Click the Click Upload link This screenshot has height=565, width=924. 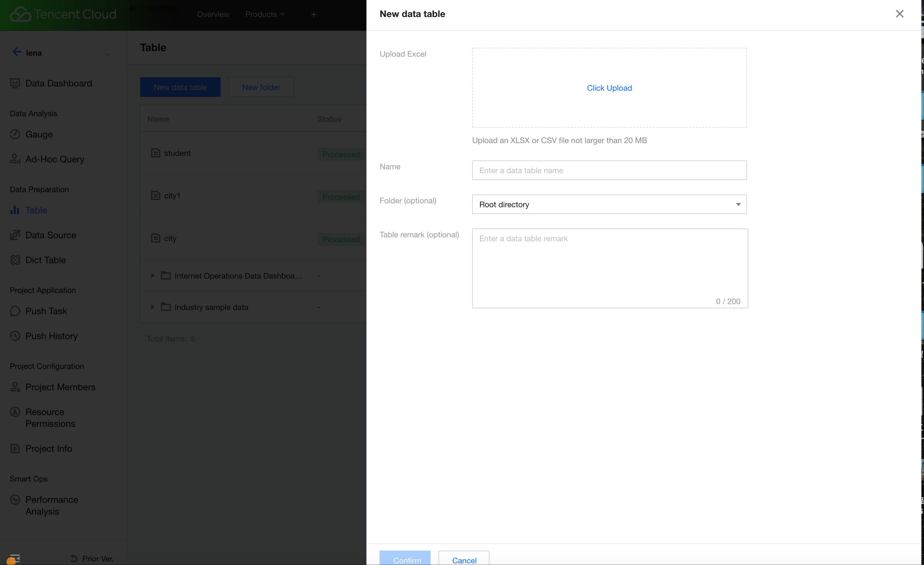point(609,88)
